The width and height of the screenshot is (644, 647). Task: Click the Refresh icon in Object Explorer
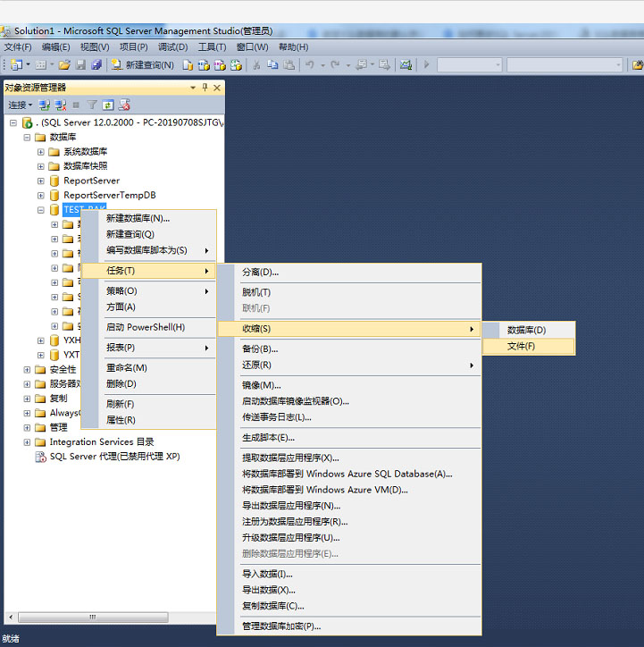click(x=108, y=105)
